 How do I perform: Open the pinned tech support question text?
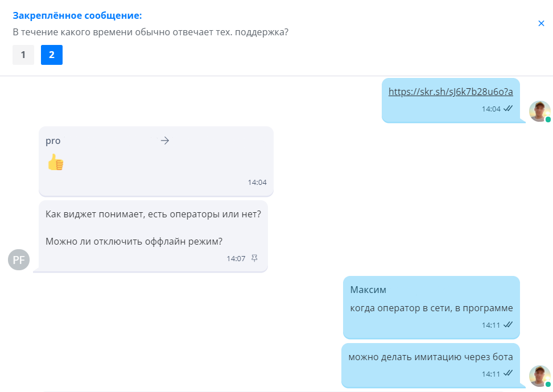coord(150,32)
